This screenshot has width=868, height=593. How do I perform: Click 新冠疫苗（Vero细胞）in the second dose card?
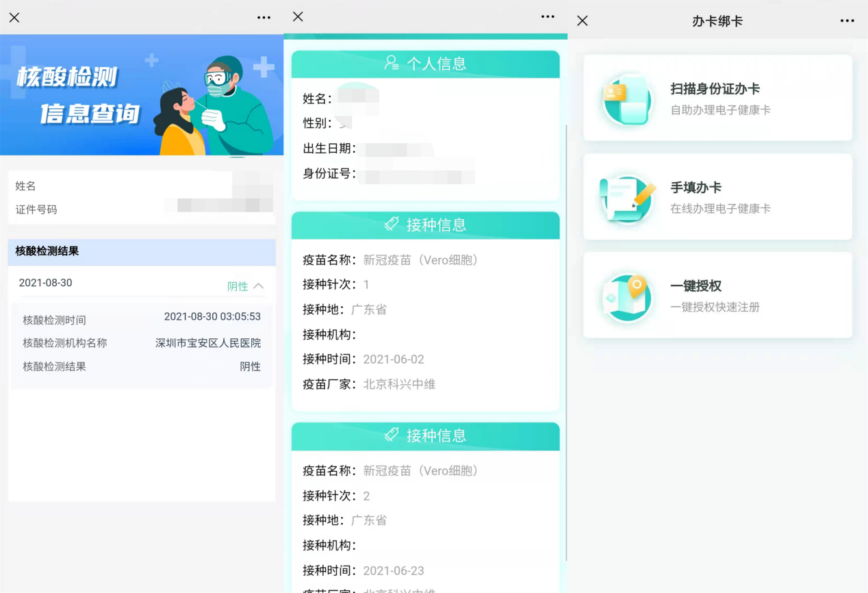(421, 470)
